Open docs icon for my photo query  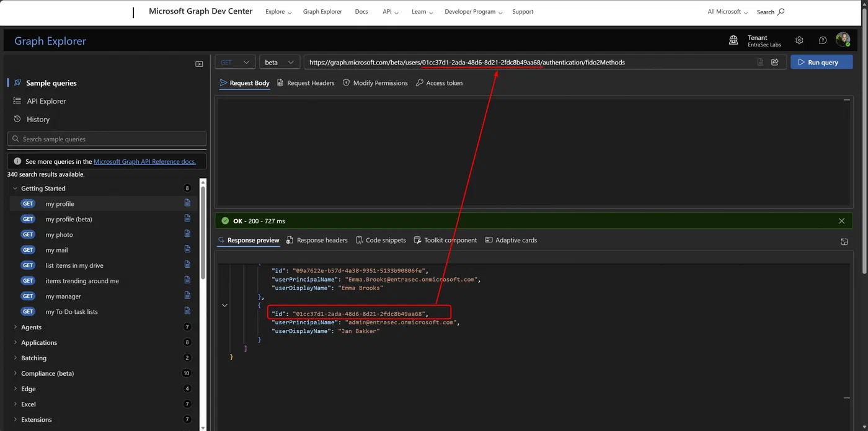(x=187, y=234)
